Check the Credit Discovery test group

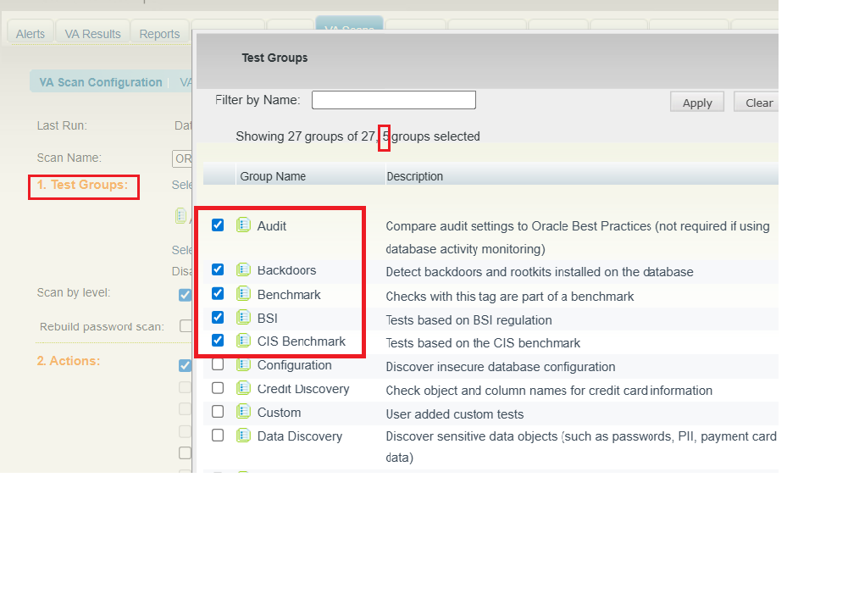pos(218,388)
